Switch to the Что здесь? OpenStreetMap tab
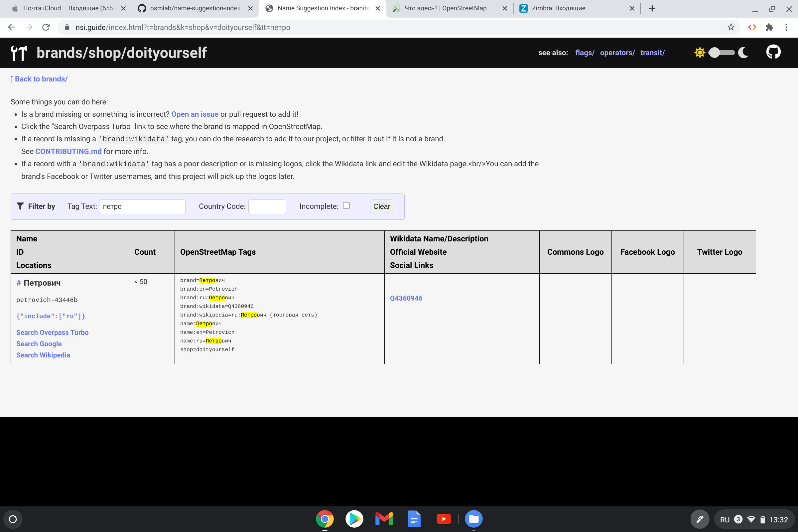The width and height of the screenshot is (798, 532). pos(450,9)
